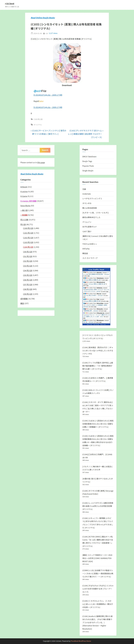Open the Doujin Tags page

tap(87, 161)
